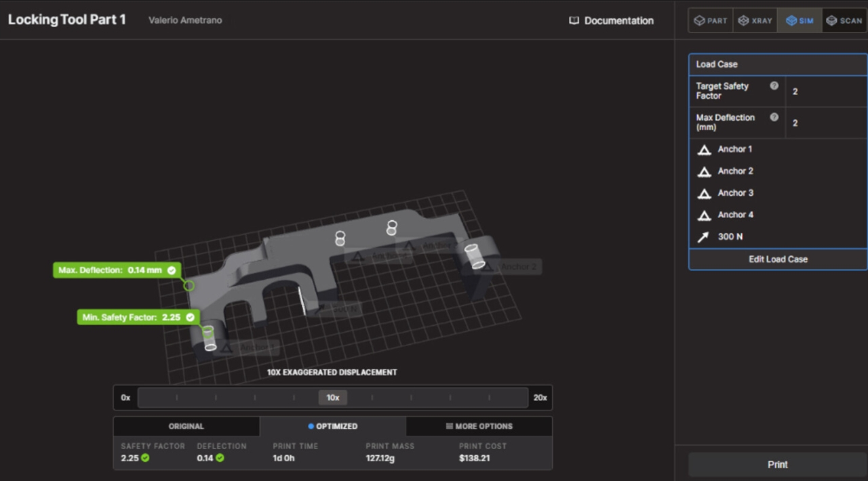Expand the MORE OPTIONS menu

[x=479, y=426]
